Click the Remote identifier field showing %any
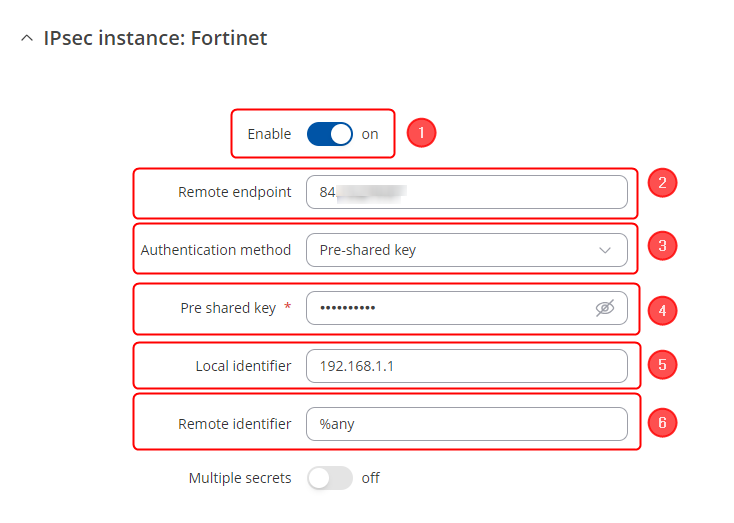The width and height of the screenshot is (734, 523). 466,424
